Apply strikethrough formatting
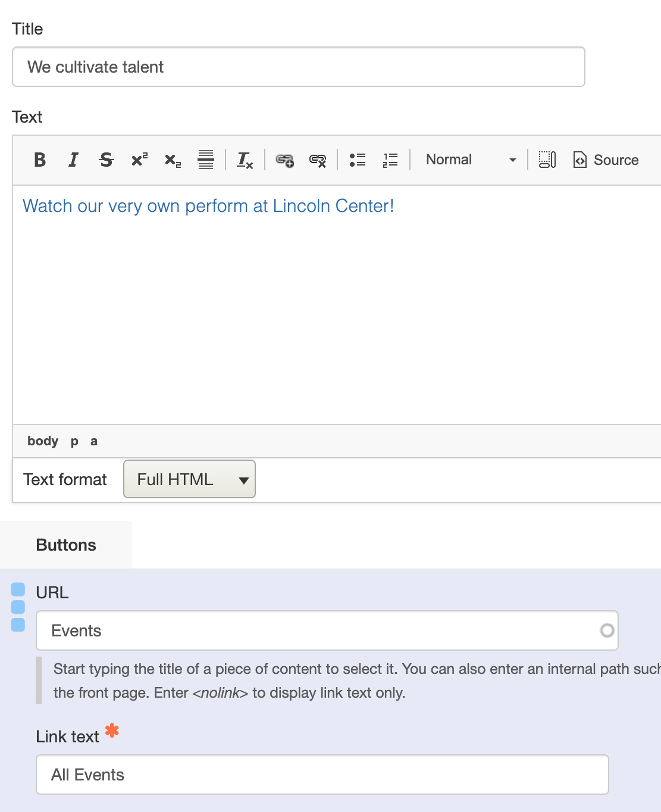This screenshot has height=812, width=661. pyautogui.click(x=106, y=160)
